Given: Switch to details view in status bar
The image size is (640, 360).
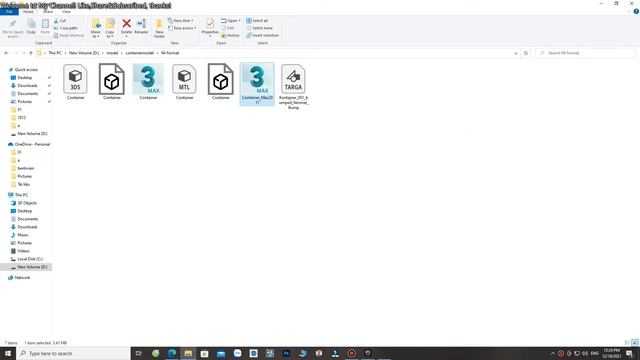Looking at the screenshot, I should [x=627, y=343].
